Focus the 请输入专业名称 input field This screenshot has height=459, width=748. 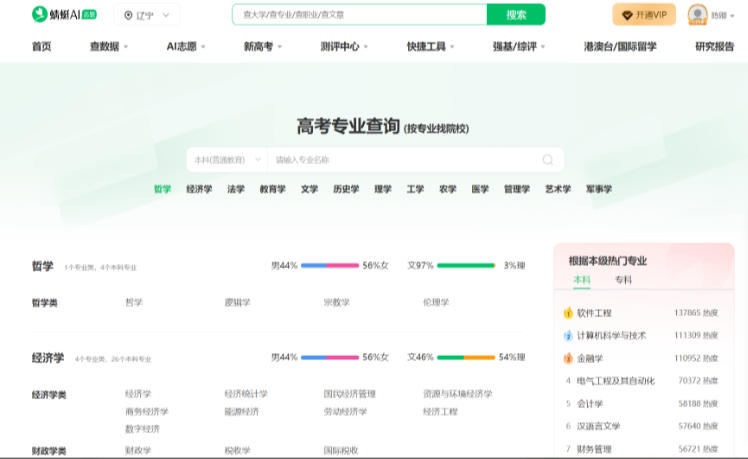point(405,159)
